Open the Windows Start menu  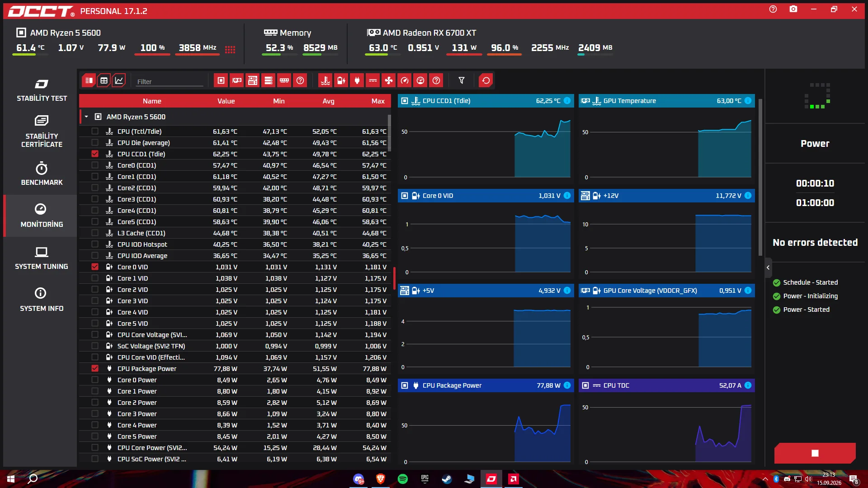[x=11, y=479]
